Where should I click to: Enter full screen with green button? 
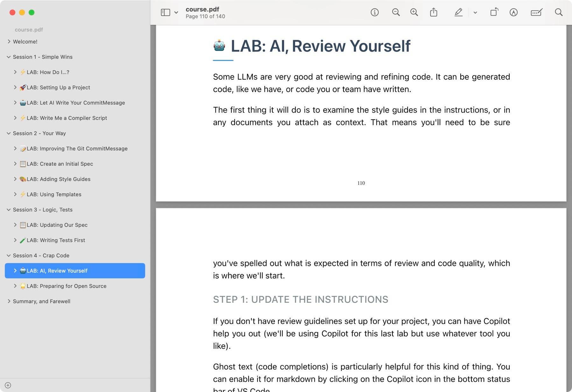(32, 12)
